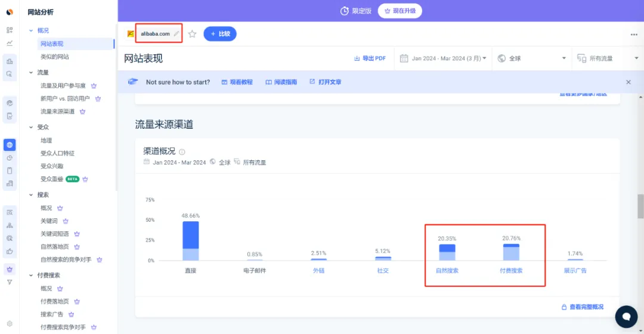
Task: Click the info icon next to 渠道概况
Action: point(182,152)
